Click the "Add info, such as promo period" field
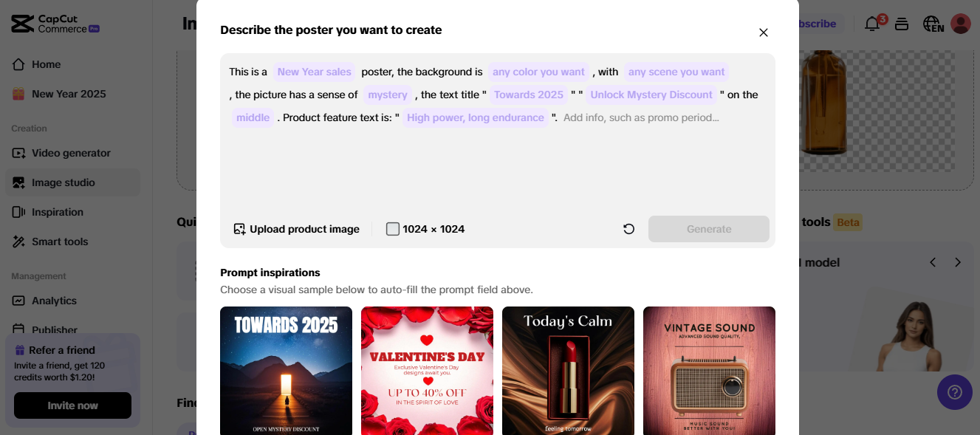This screenshot has height=435, width=980. tap(641, 117)
